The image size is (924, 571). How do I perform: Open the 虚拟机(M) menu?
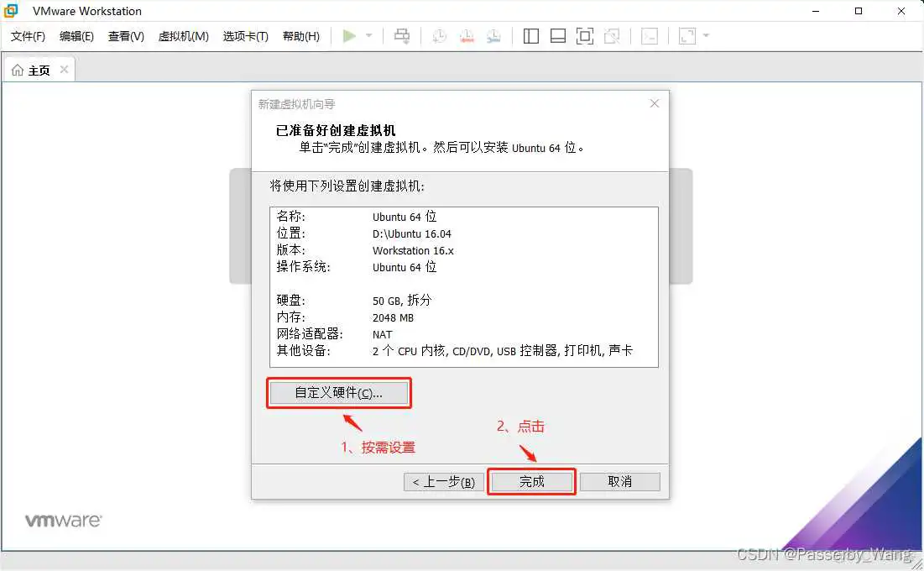[183, 36]
